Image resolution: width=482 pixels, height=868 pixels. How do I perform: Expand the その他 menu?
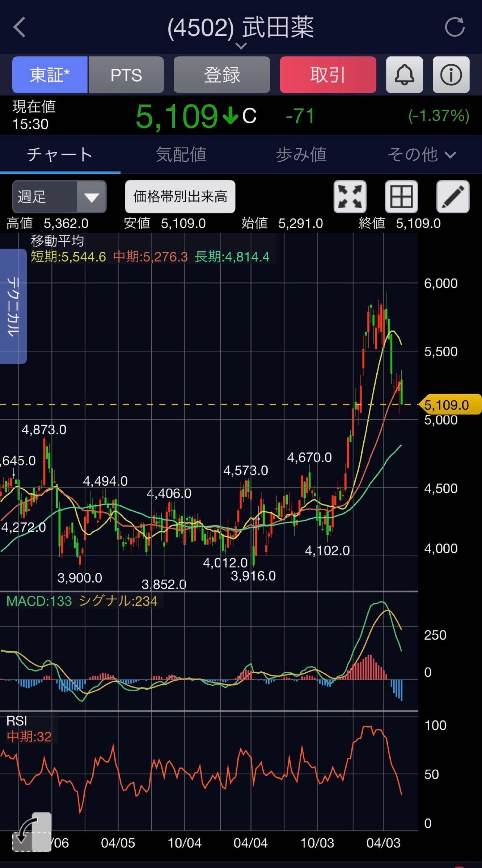point(422,154)
